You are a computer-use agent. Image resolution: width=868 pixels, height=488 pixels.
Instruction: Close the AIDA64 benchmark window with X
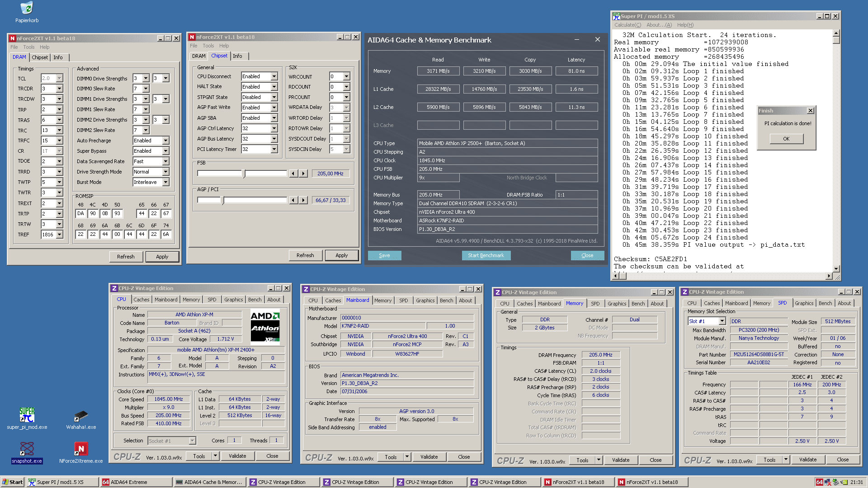[598, 40]
